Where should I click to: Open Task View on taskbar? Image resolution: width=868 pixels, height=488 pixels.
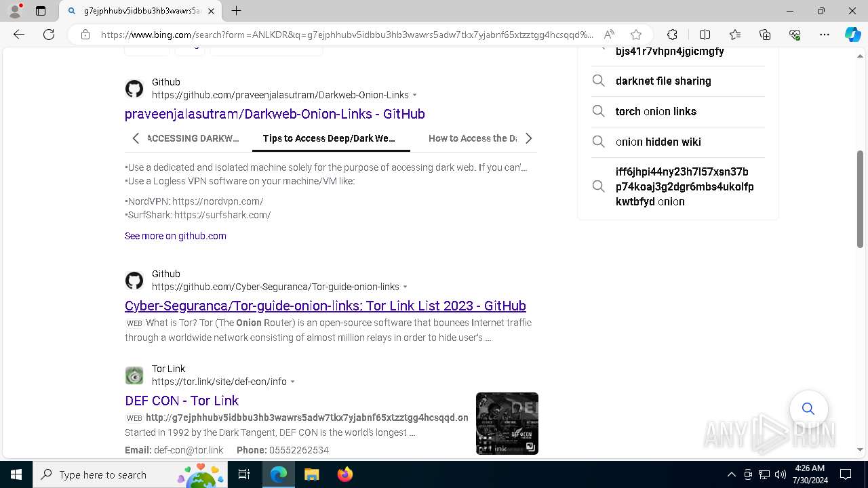[245, 474]
